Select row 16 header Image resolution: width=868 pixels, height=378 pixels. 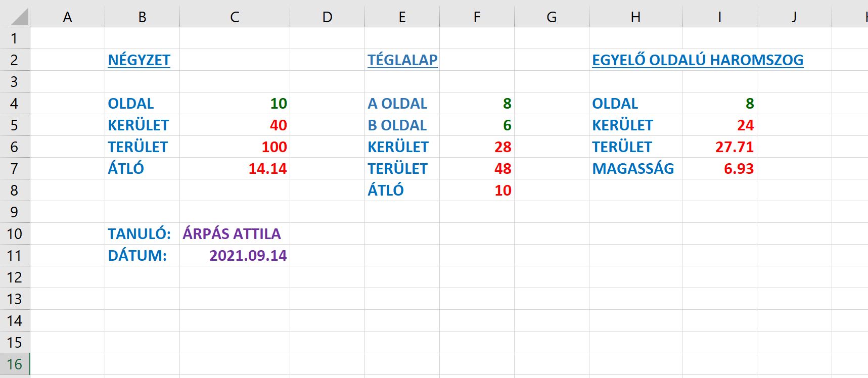click(x=15, y=364)
